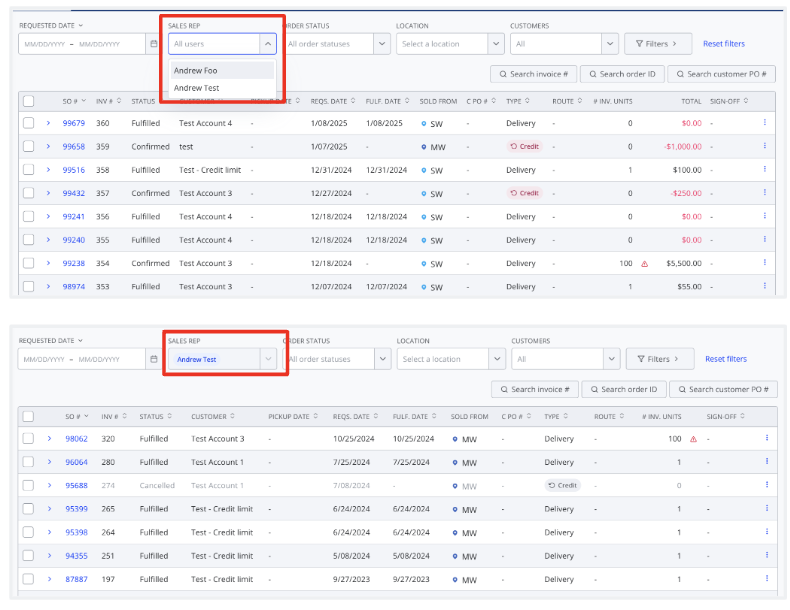
Task: Expand row details for order 87887
Action: tap(49, 579)
